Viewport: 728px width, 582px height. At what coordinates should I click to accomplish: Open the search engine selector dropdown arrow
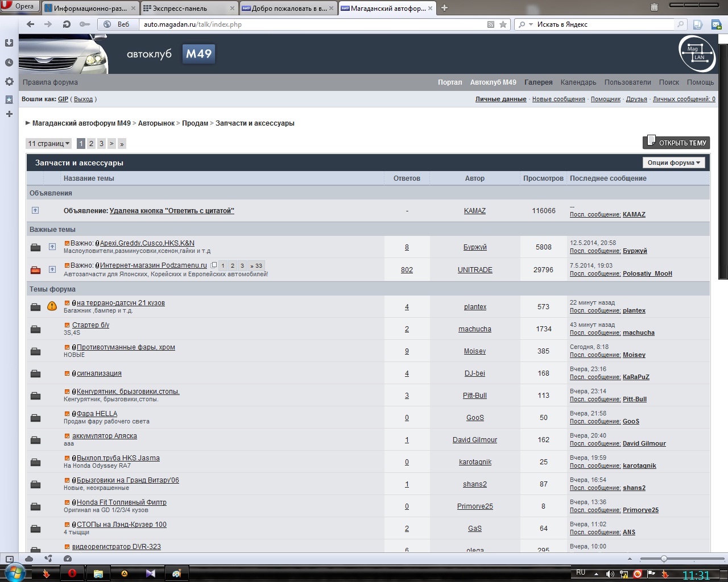(531, 24)
